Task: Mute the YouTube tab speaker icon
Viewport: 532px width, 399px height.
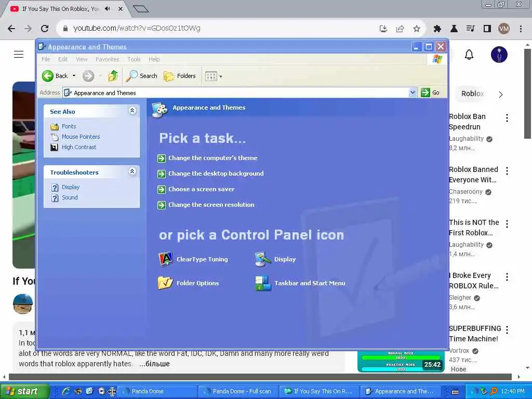Action: coord(108,9)
